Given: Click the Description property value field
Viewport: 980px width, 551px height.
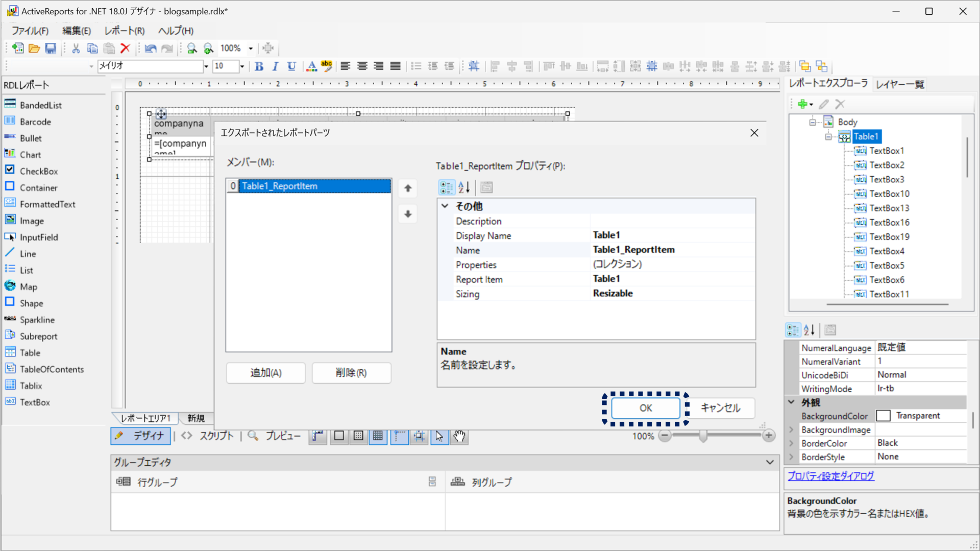Looking at the screenshot, I should (x=673, y=221).
